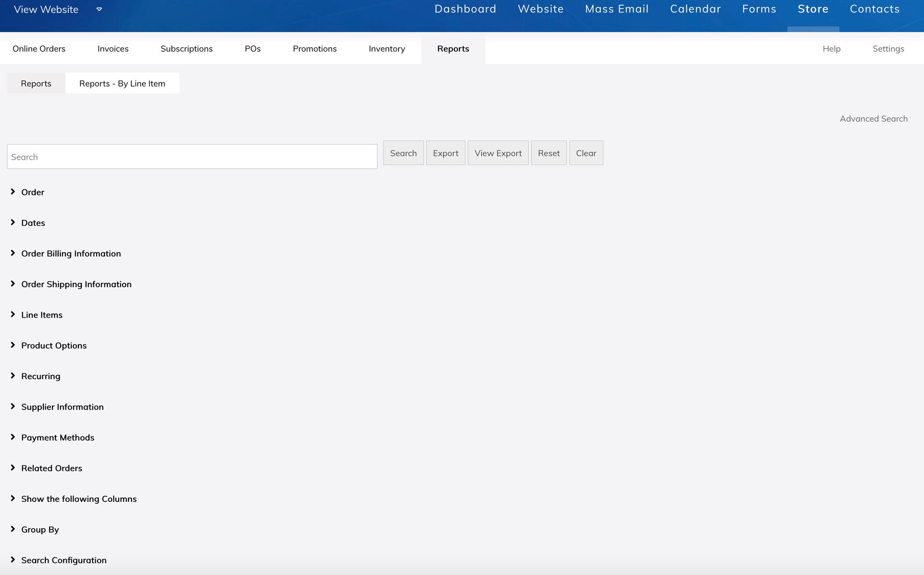Expand the Order Shipping Information chevron
The height and width of the screenshot is (575, 924).
click(13, 284)
